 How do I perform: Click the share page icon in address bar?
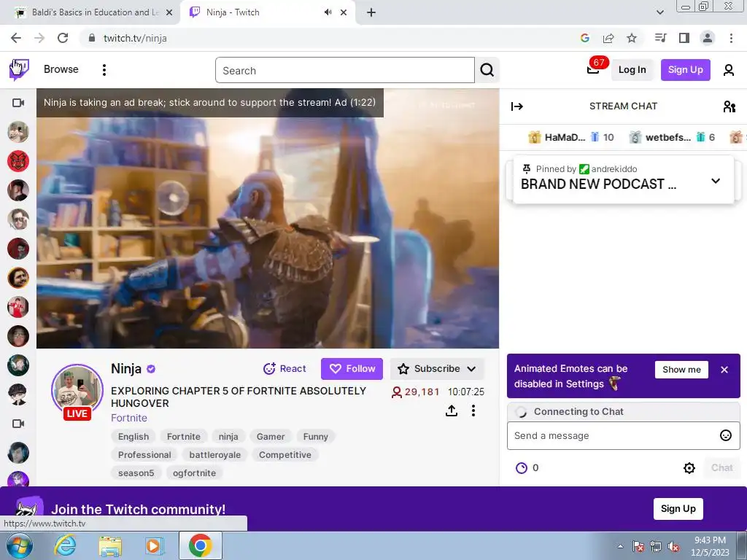(x=608, y=38)
